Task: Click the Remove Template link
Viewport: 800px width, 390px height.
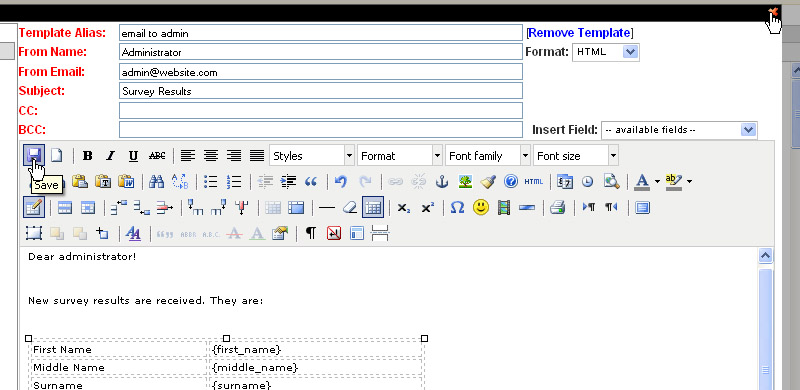Action: tap(579, 33)
